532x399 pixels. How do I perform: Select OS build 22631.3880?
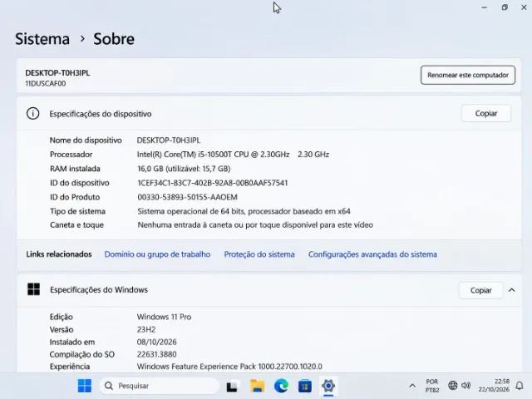[x=157, y=354]
